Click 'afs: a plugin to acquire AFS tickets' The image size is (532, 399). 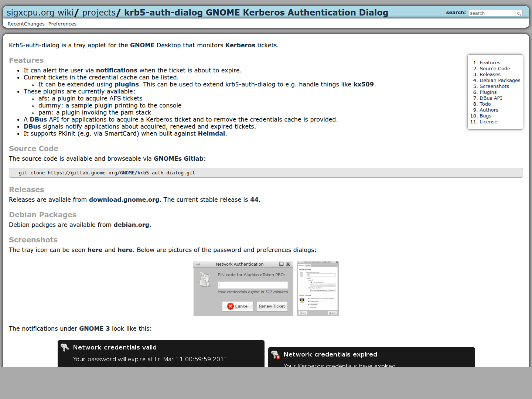click(x=91, y=98)
